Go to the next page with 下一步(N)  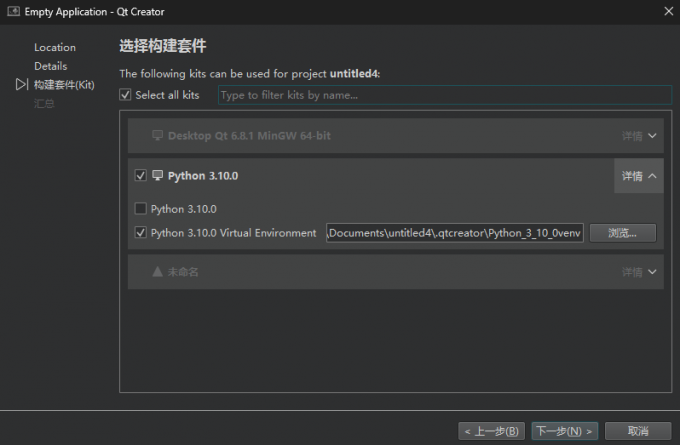pyautogui.click(x=564, y=431)
